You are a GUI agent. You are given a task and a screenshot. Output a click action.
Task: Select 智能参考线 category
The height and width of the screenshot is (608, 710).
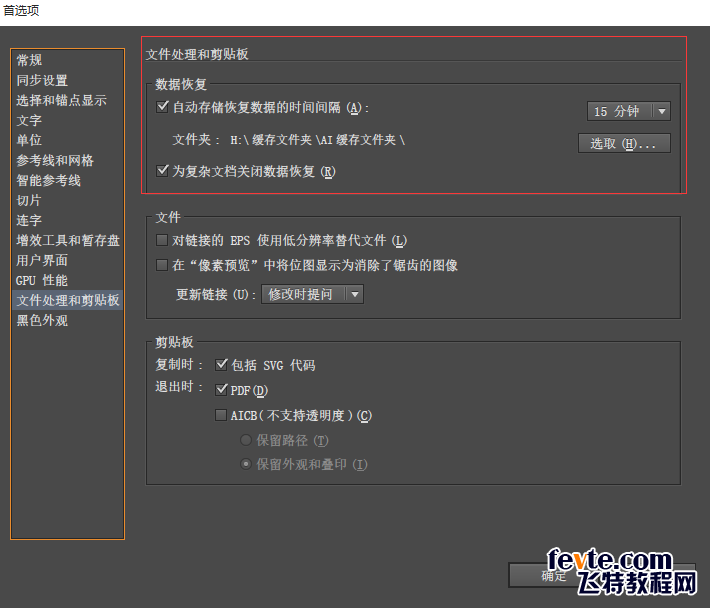(x=67, y=180)
